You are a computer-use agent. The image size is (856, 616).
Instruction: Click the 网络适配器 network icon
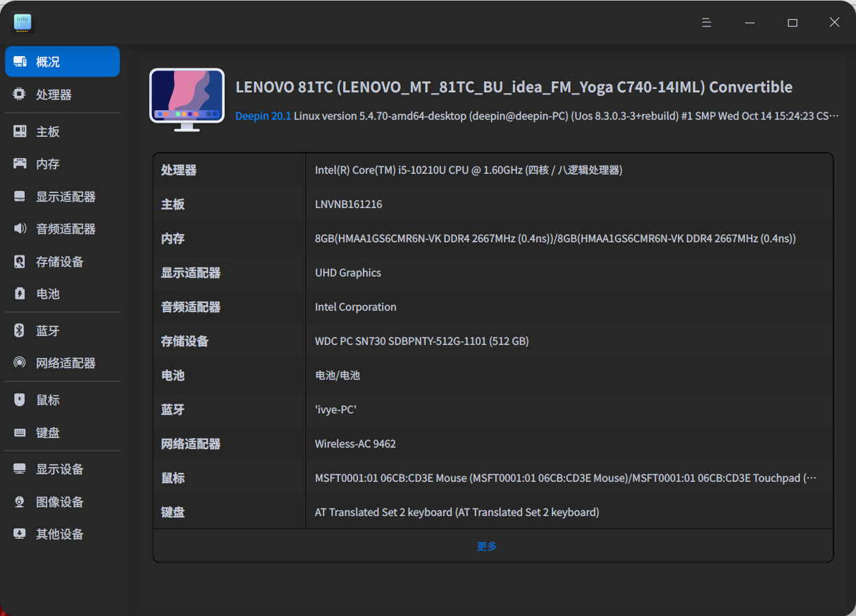pos(20,363)
